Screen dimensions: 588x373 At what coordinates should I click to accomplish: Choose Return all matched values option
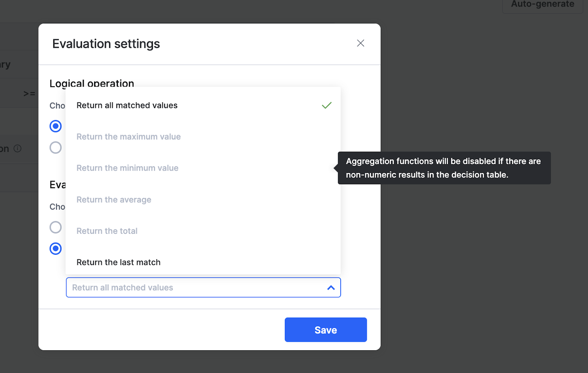pos(203,105)
